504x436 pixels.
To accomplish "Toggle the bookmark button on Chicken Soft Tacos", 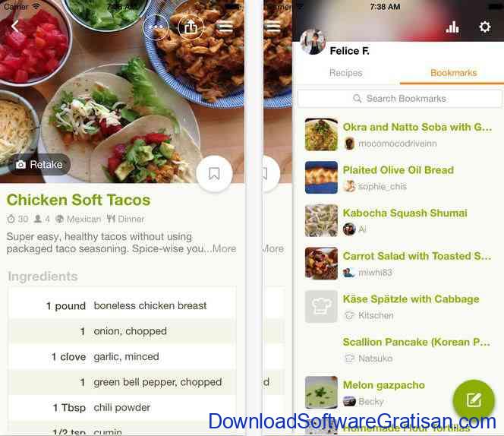I will tap(214, 173).
